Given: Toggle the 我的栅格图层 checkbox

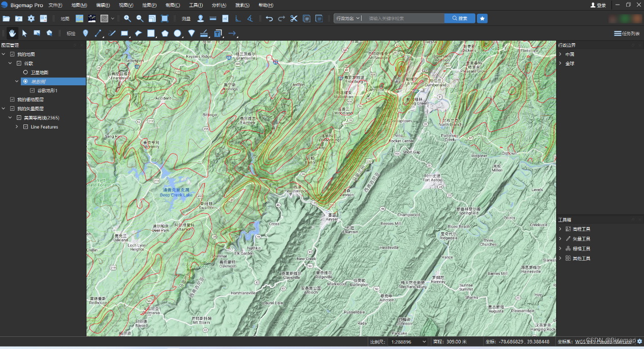Looking at the screenshot, I should (13, 100).
